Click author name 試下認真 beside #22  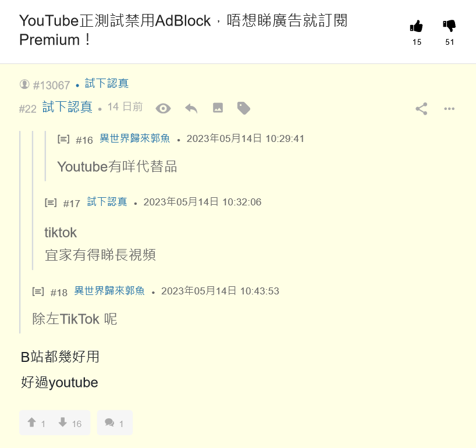pyautogui.click(x=68, y=107)
